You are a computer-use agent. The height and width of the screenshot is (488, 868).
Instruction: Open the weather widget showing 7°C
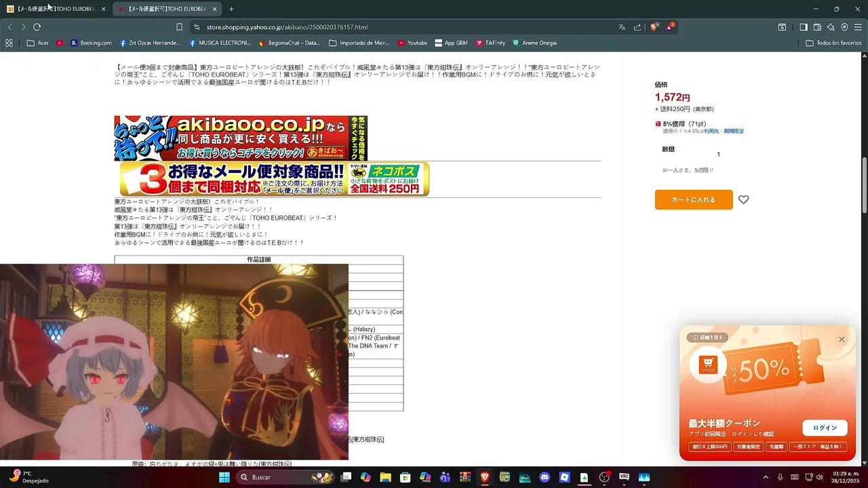(29, 477)
